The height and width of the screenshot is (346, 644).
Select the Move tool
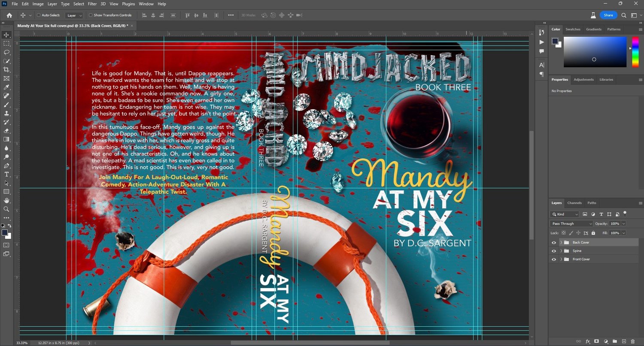[x=6, y=35]
